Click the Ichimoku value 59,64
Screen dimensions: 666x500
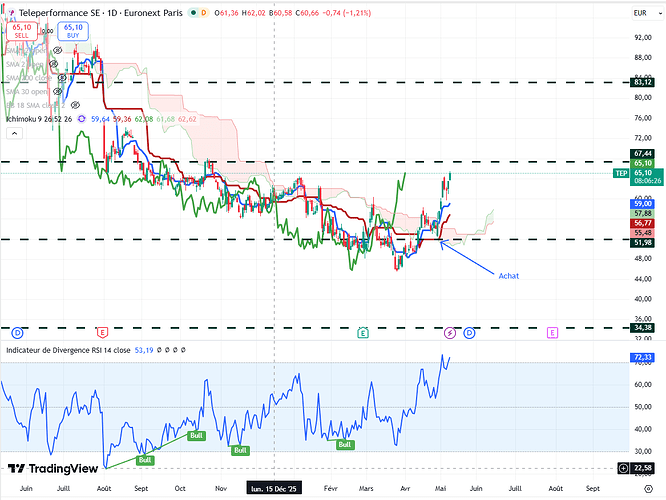(100, 119)
